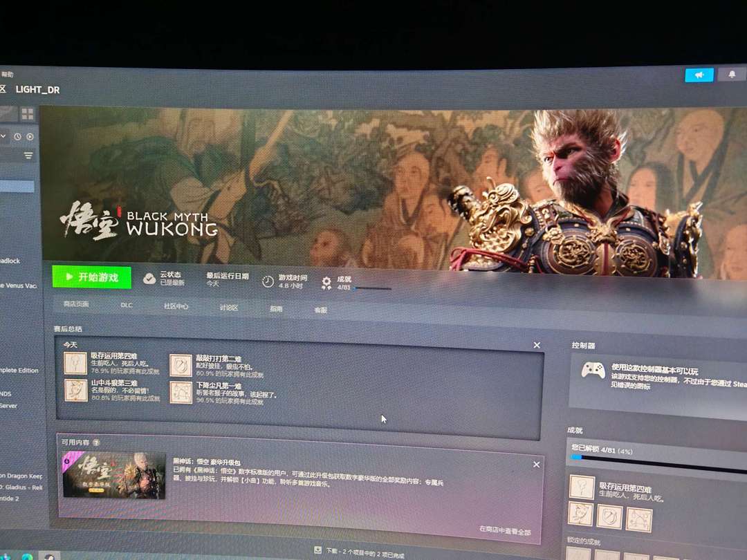Click the 山中斗狼第三难 achievement icon in summary
The image size is (747, 560).
click(76, 391)
